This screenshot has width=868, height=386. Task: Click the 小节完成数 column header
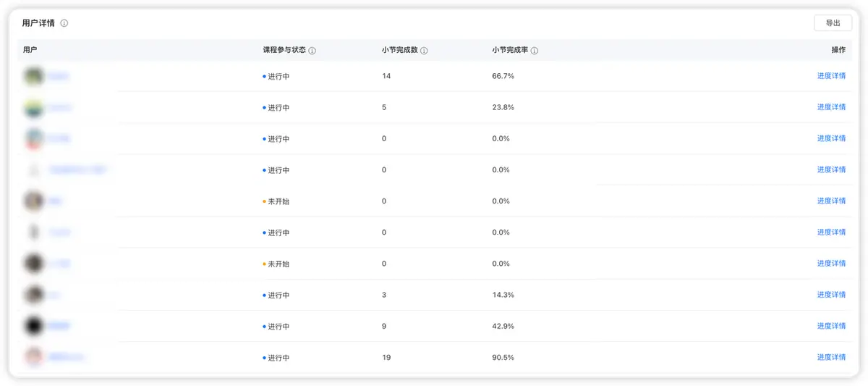400,51
